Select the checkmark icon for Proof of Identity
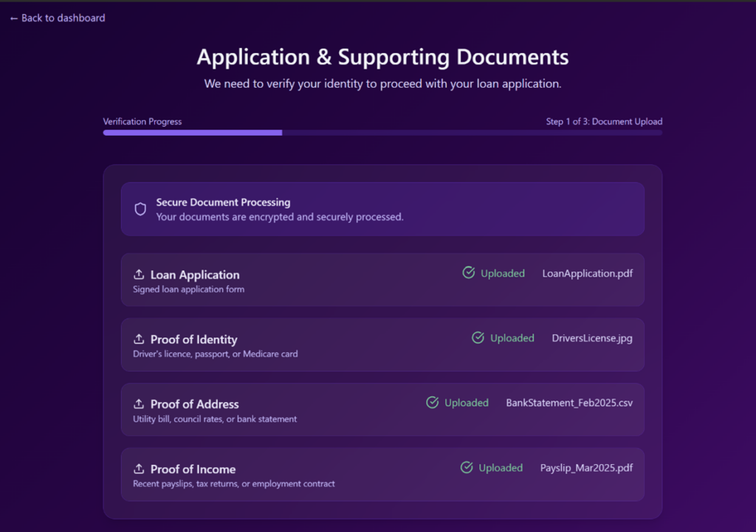The image size is (756, 532). tap(478, 337)
